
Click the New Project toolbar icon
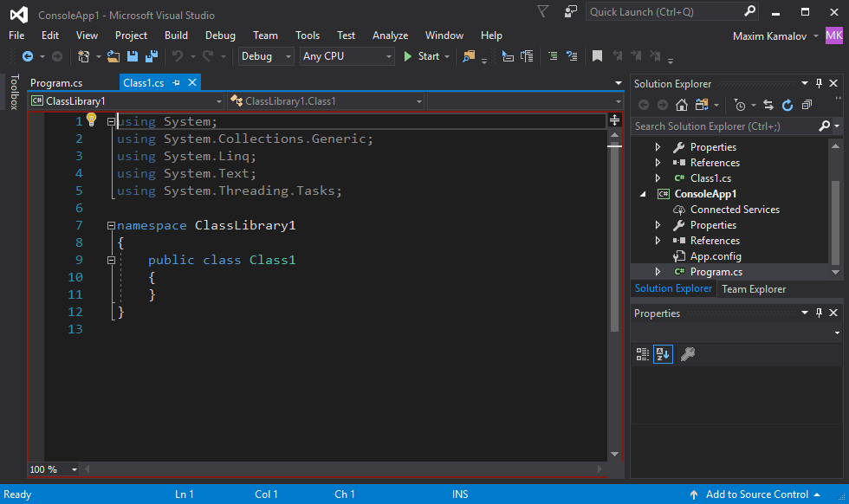(83, 56)
